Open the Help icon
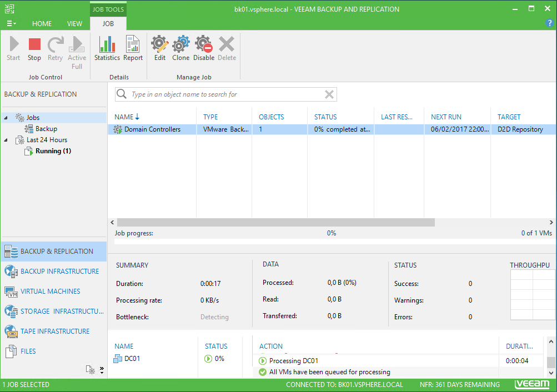 549,23
